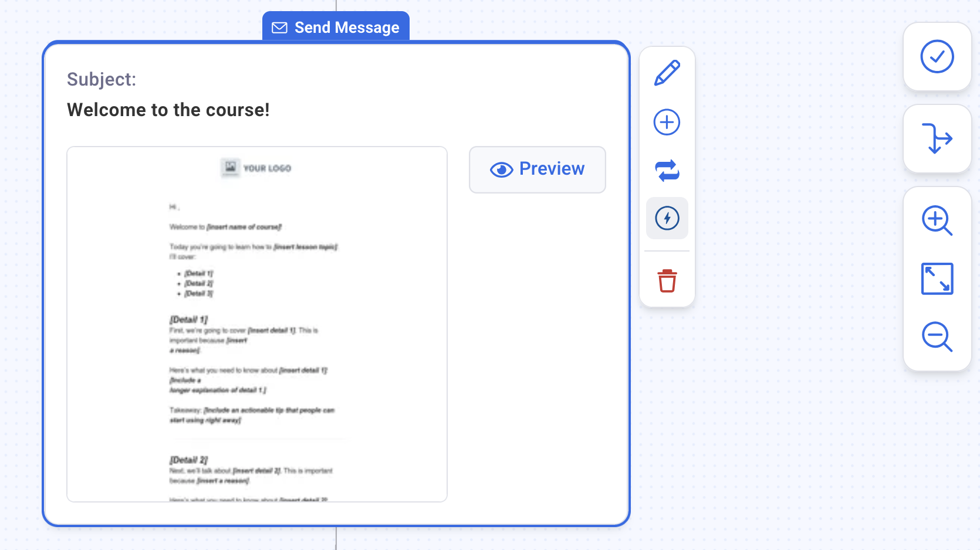Click the pencil edit icon
980x550 pixels.
click(667, 73)
